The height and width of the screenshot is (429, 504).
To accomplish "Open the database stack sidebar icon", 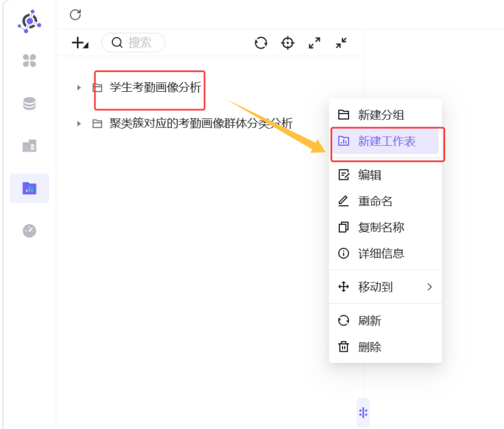I will click(29, 103).
